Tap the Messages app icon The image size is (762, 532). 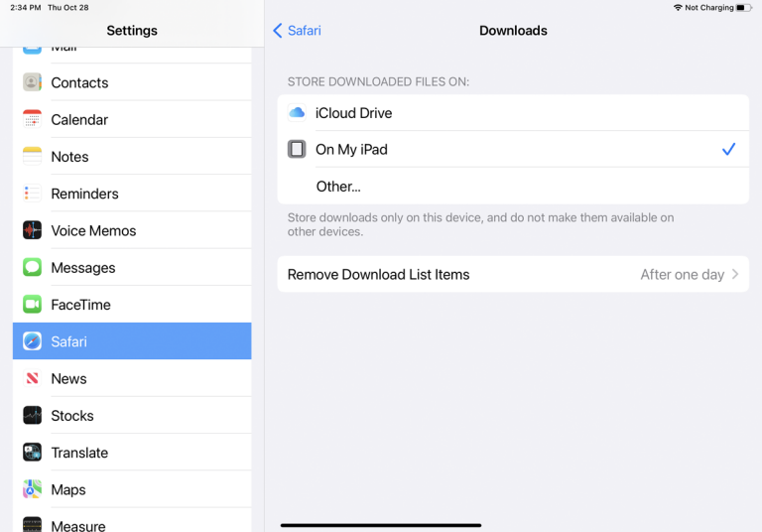click(33, 267)
